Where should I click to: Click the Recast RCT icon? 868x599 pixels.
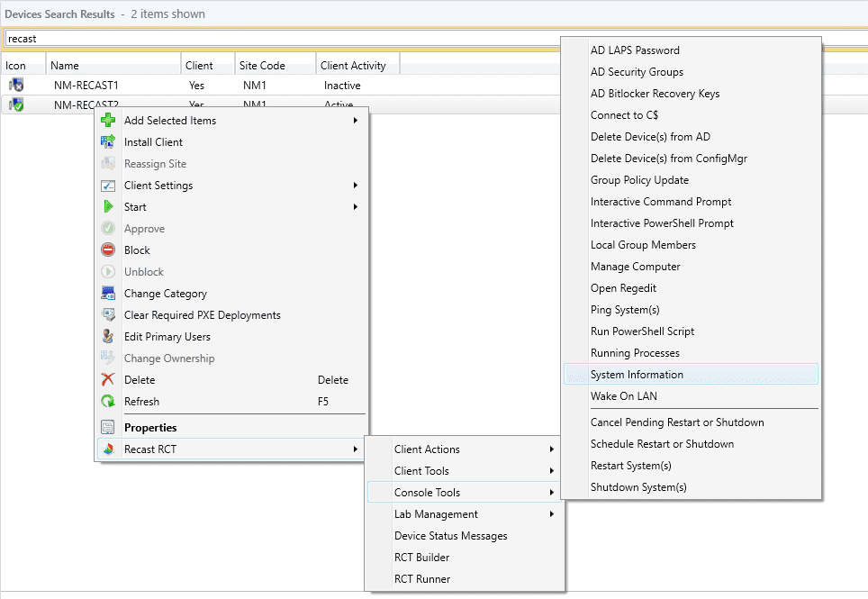(x=110, y=449)
